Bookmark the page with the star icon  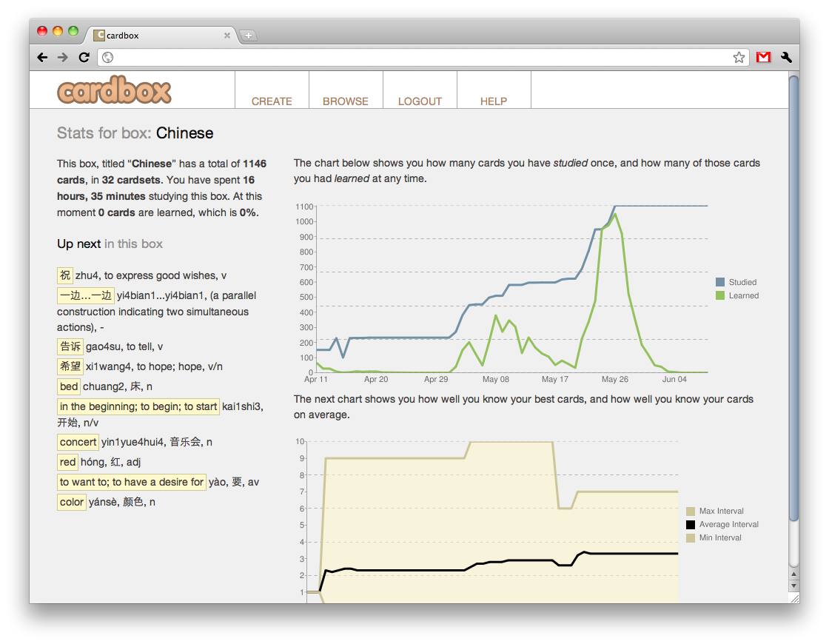[x=739, y=57]
